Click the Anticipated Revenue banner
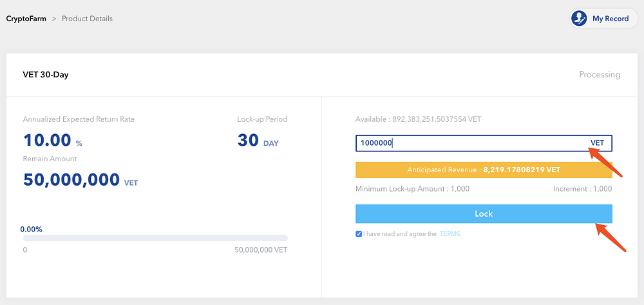Screen dimensions: 644x305 point(484,170)
